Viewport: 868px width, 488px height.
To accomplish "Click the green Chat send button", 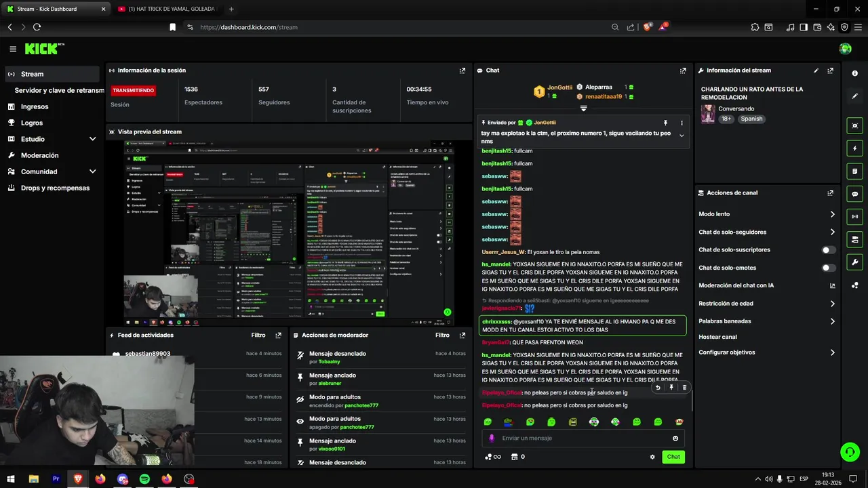I will (673, 457).
